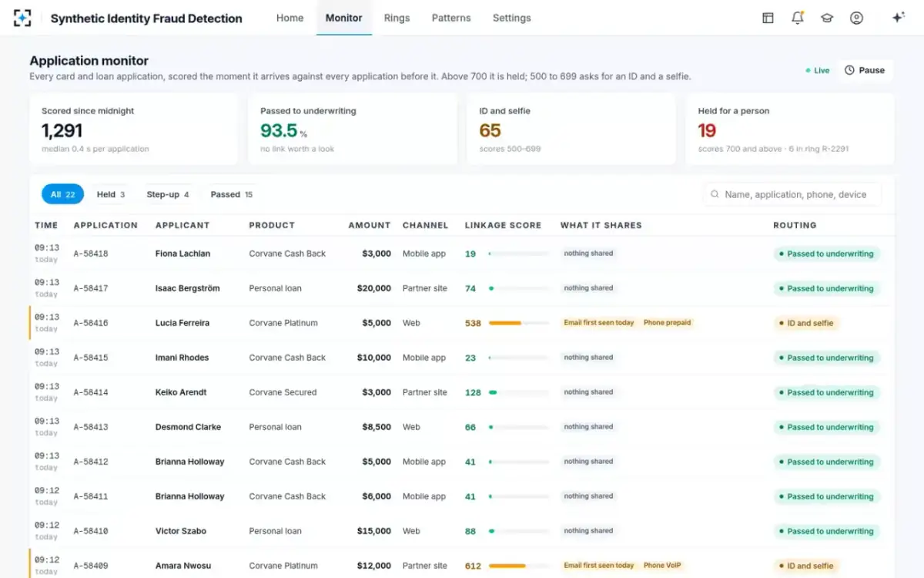The height and width of the screenshot is (578, 924).
Task: Select applicant Fiona Lachlan
Action: pyautogui.click(x=182, y=254)
